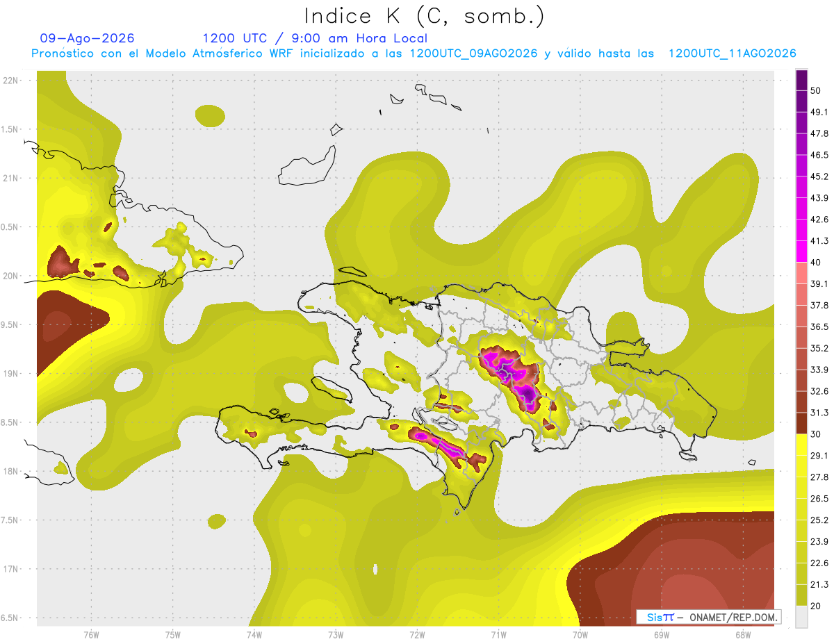The height and width of the screenshot is (644, 834).
Task: Click the "1200 UTC / 9:00 am Hora Local" text
Action: (315, 39)
